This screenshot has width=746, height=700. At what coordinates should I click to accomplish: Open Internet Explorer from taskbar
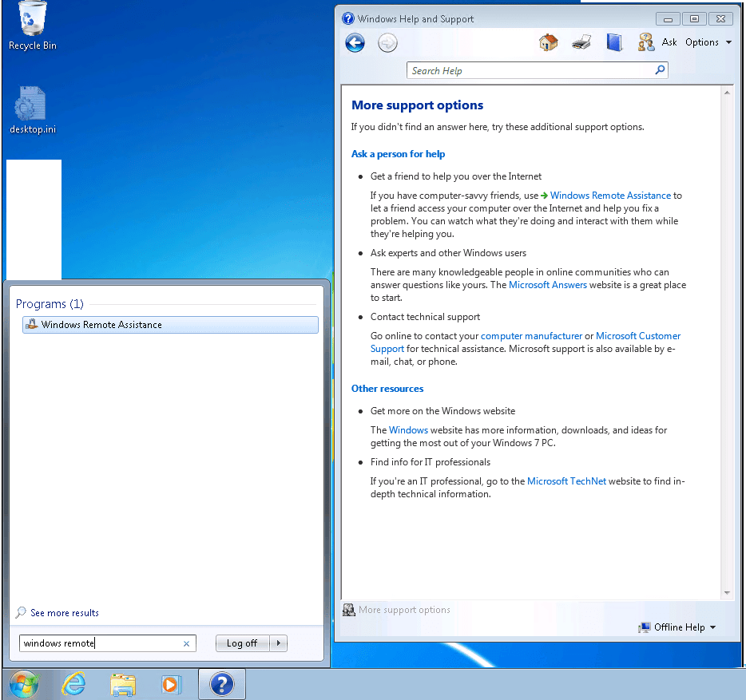pyautogui.click(x=73, y=685)
